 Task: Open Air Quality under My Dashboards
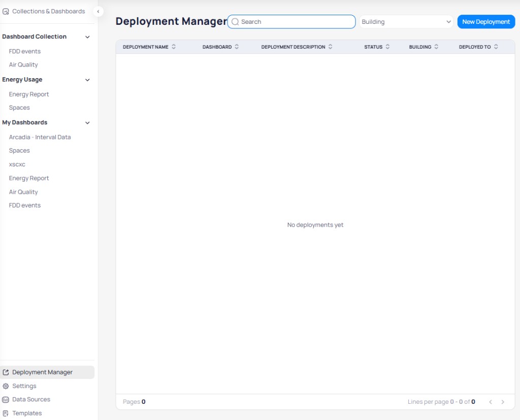tap(23, 192)
